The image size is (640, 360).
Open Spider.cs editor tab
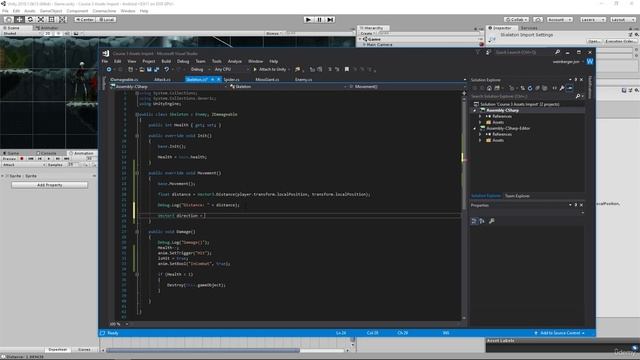point(231,80)
